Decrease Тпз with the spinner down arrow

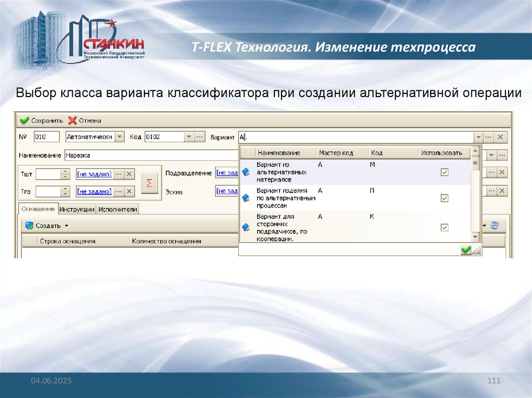65,194
